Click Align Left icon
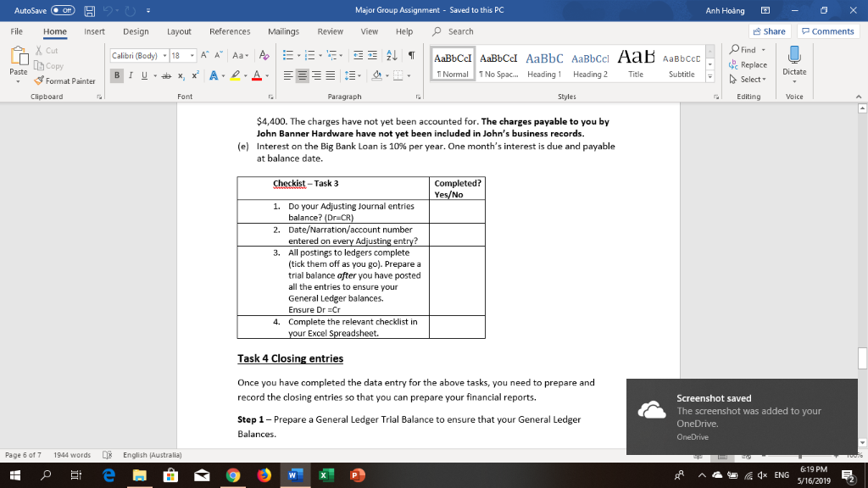The image size is (868, 488). [x=288, y=75]
